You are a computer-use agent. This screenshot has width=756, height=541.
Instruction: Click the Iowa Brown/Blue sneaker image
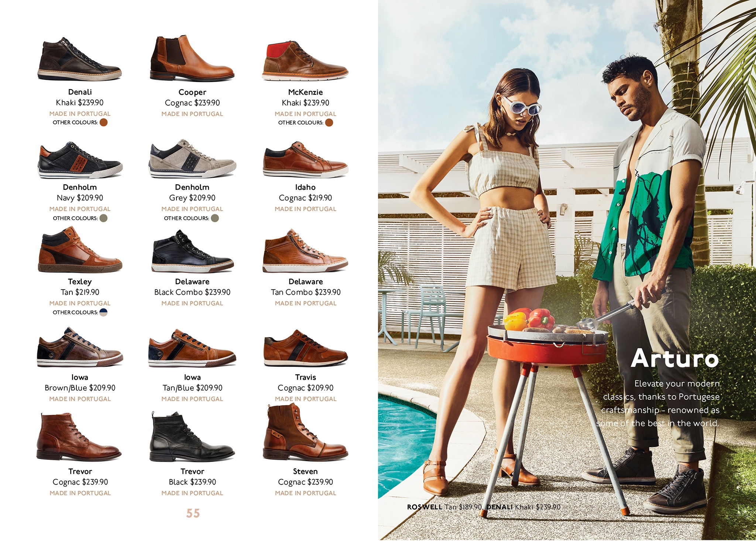[80, 347]
